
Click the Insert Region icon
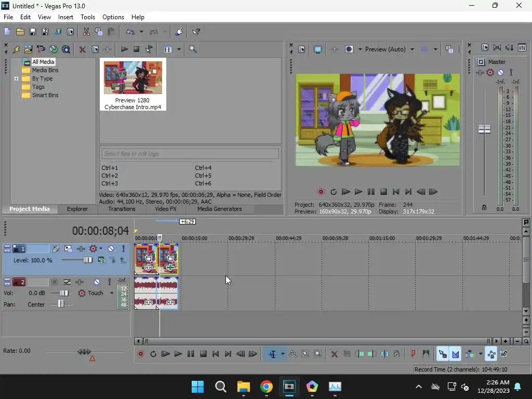point(426,354)
